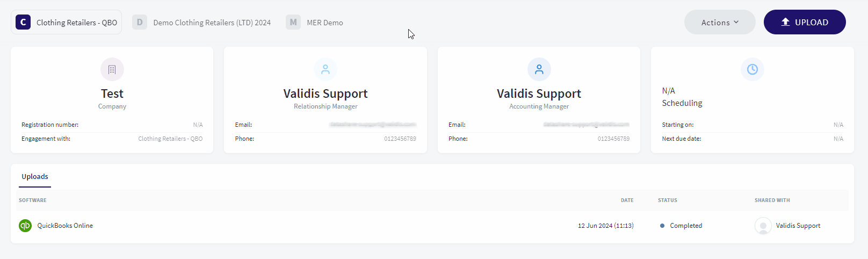Click the grey M company badge icon
The height and width of the screenshot is (259, 868).
(293, 22)
